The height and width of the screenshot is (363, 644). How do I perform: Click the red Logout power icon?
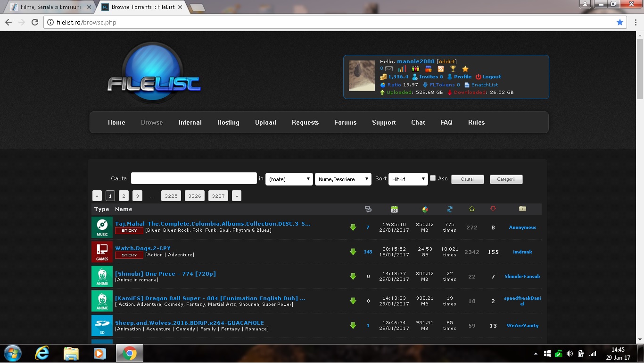point(478,77)
